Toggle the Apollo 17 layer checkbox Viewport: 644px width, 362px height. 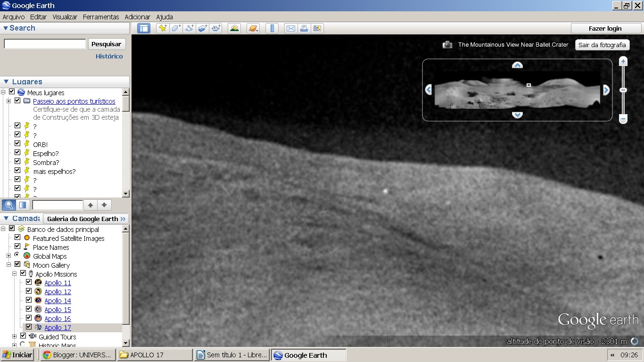pos(29,327)
